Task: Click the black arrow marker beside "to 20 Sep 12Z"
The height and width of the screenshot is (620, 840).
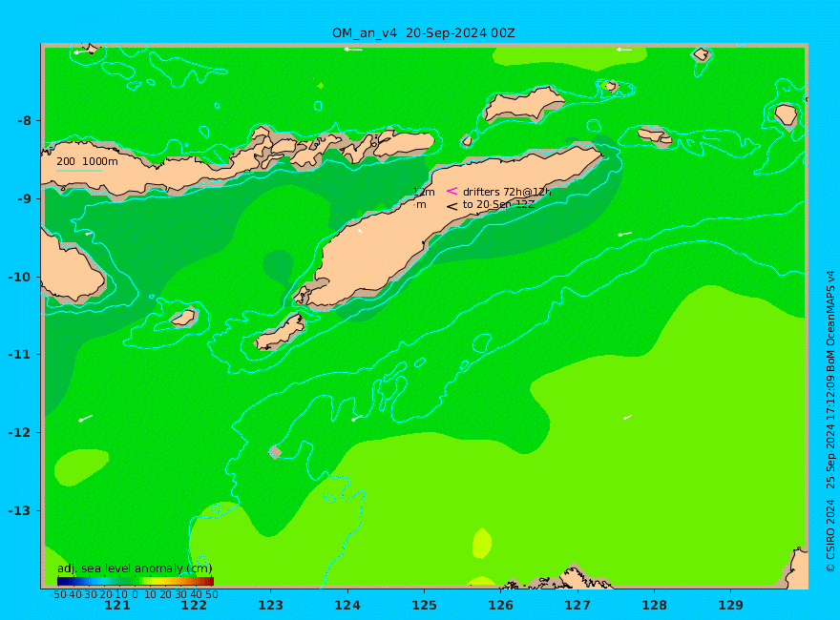Action: click(452, 206)
